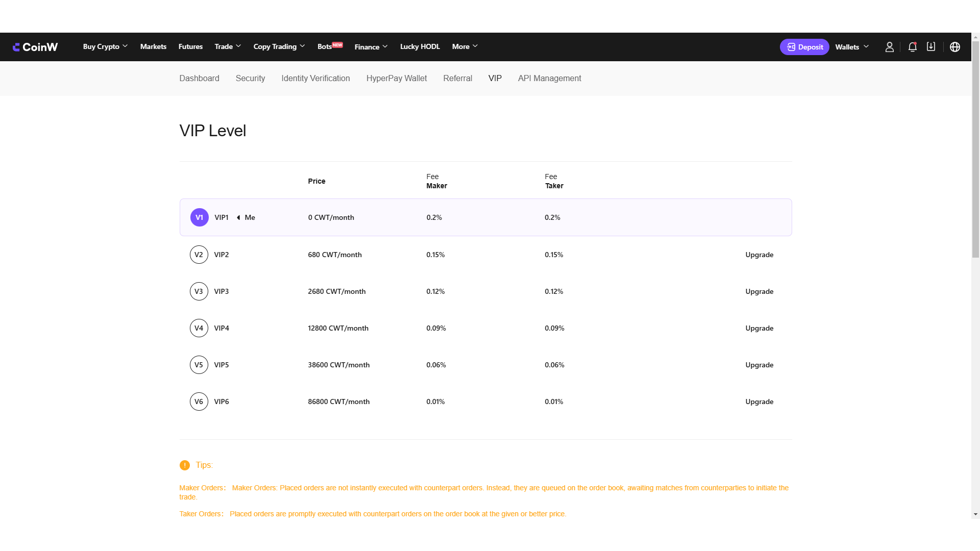
Task: Click VIP2 maker fee '0.15%'
Action: coord(435,255)
